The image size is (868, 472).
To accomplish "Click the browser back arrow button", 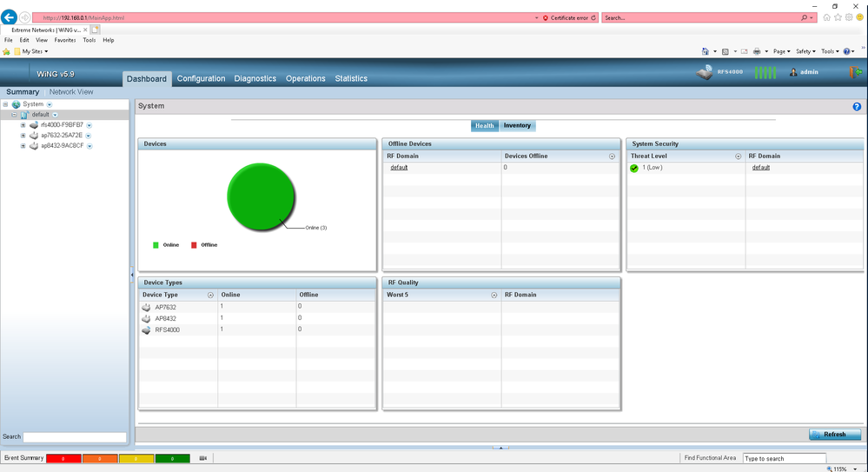I will click(9, 17).
